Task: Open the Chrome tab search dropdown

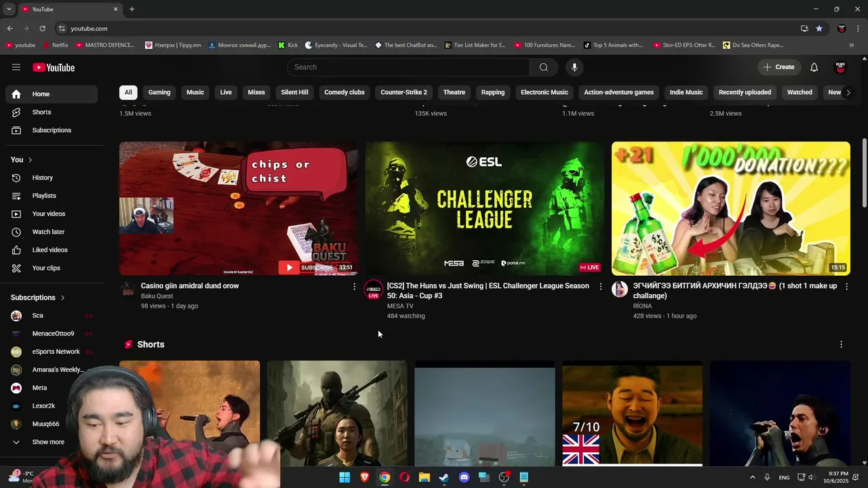Action: (9, 9)
